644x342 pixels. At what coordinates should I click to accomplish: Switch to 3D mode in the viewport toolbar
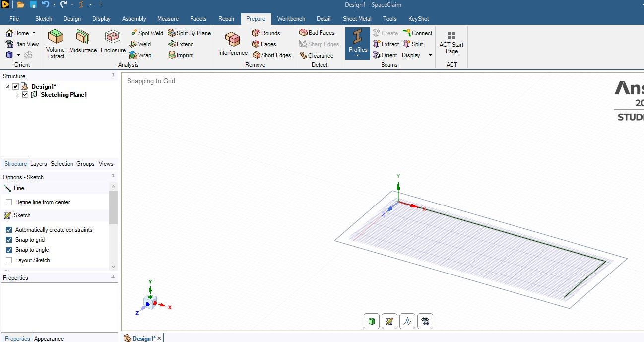click(x=372, y=321)
